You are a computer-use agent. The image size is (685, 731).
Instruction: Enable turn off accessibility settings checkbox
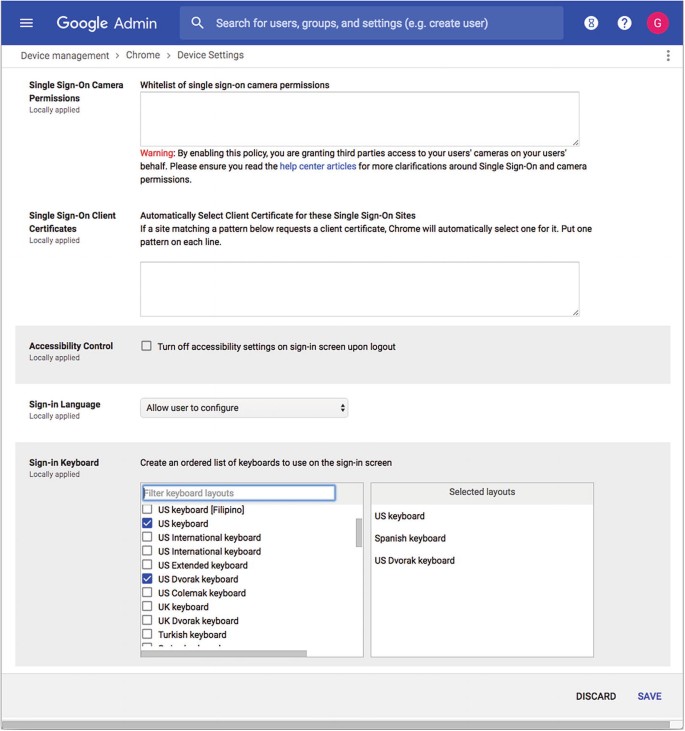coord(146,346)
